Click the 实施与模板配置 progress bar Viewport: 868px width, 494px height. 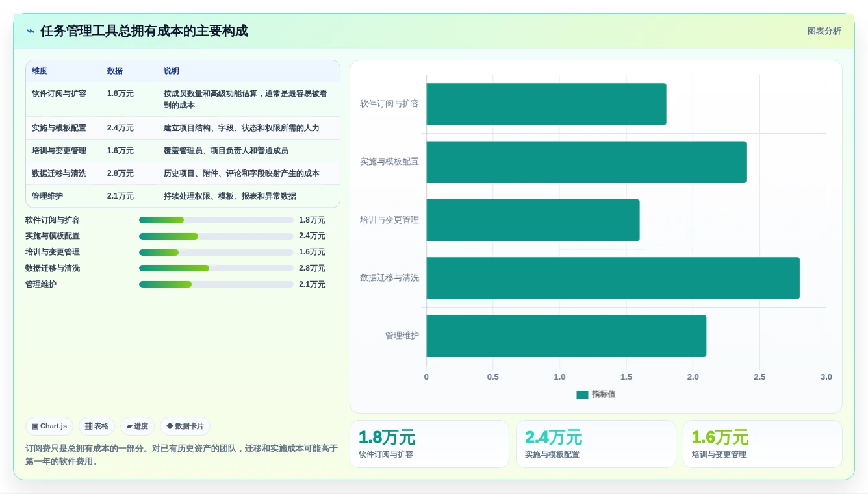point(216,236)
